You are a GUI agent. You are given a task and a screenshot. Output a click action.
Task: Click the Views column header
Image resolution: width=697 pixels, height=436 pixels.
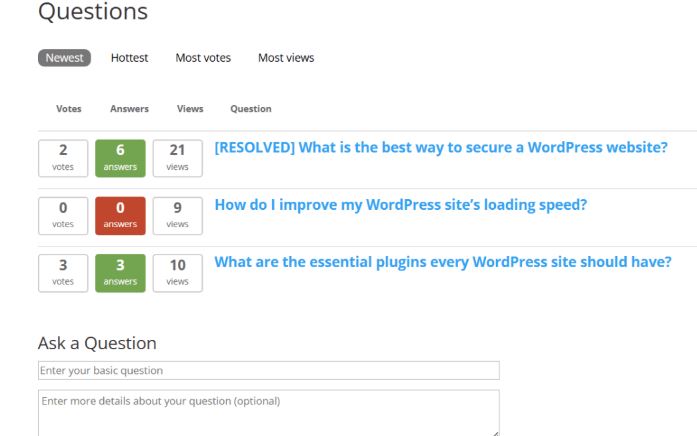(x=190, y=109)
